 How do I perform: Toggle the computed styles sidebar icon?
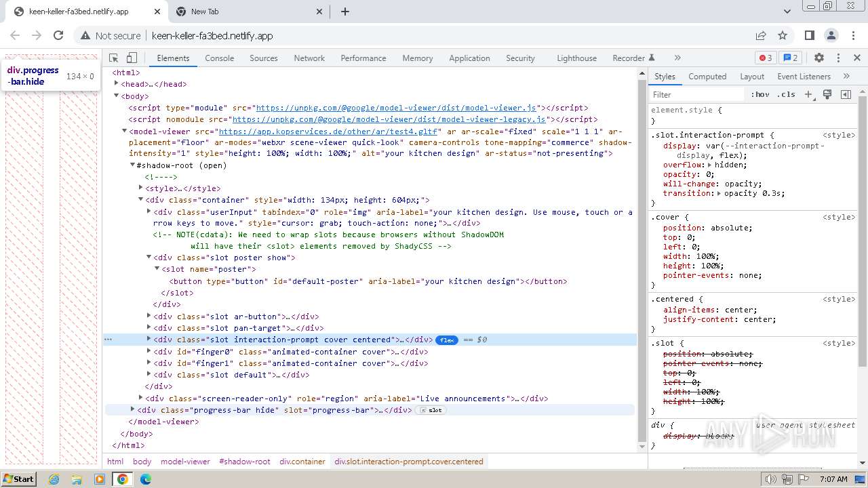846,94
